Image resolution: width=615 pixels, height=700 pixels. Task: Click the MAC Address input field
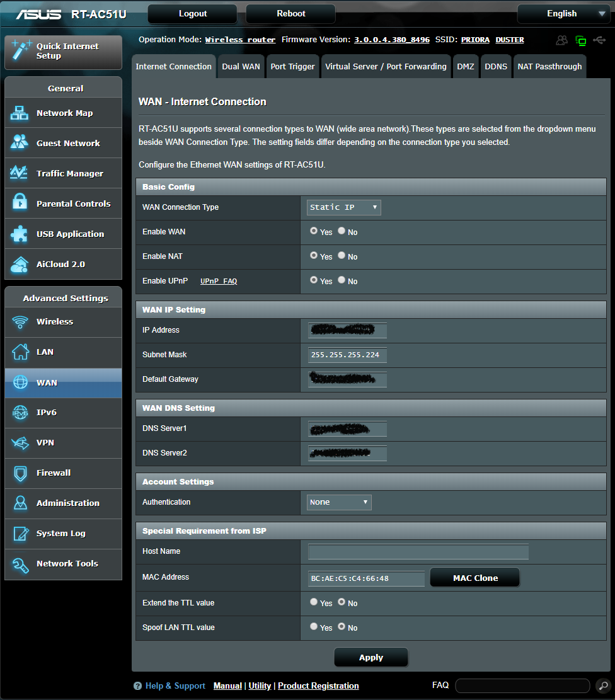point(366,578)
